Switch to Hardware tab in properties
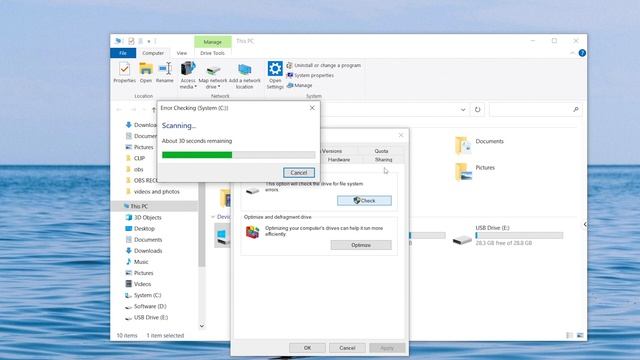Image resolution: width=640 pixels, height=360 pixels. (339, 160)
